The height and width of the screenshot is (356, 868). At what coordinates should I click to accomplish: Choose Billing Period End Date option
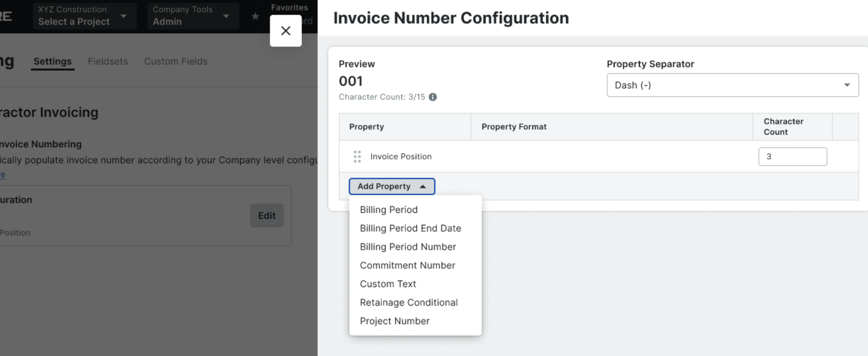(x=410, y=228)
